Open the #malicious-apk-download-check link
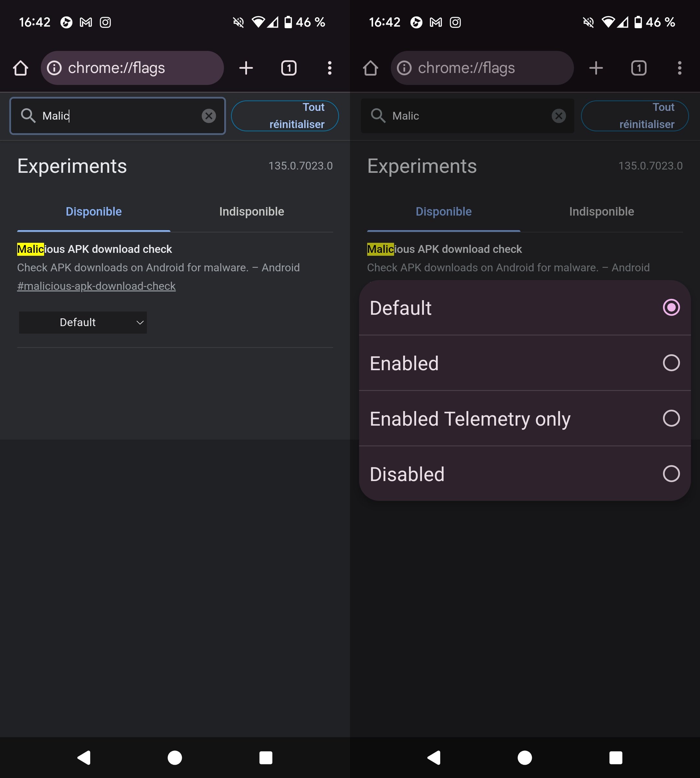The image size is (700, 778). coord(96,286)
